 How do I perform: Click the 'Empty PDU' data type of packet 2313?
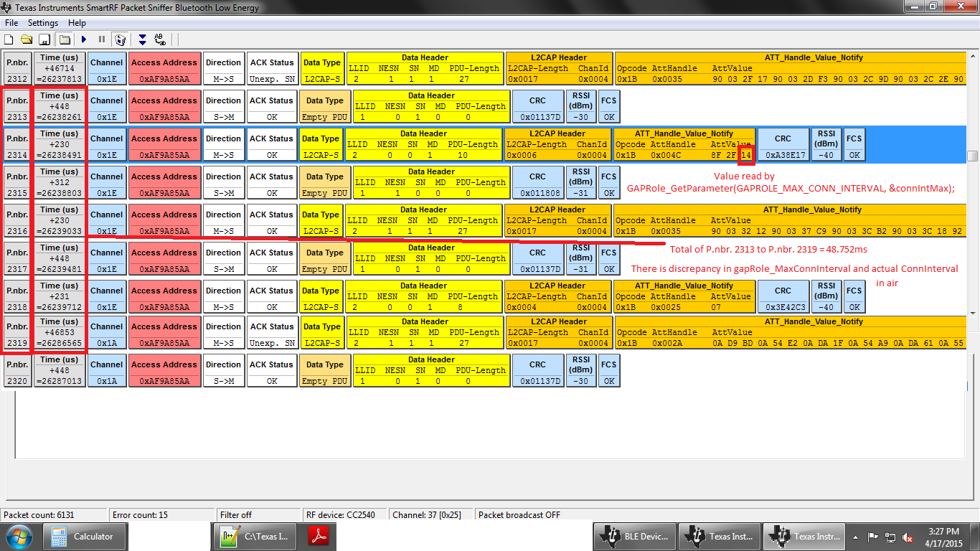(x=325, y=107)
